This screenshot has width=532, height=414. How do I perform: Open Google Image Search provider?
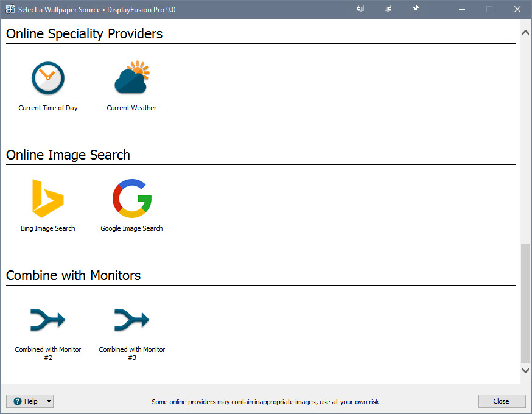click(131, 204)
